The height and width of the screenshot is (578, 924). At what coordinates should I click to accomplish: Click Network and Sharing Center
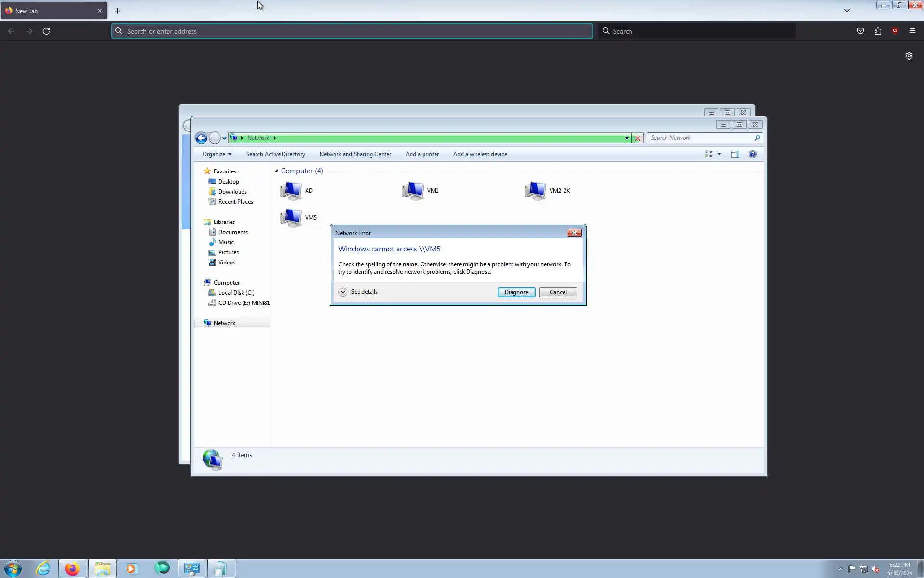pyautogui.click(x=355, y=154)
